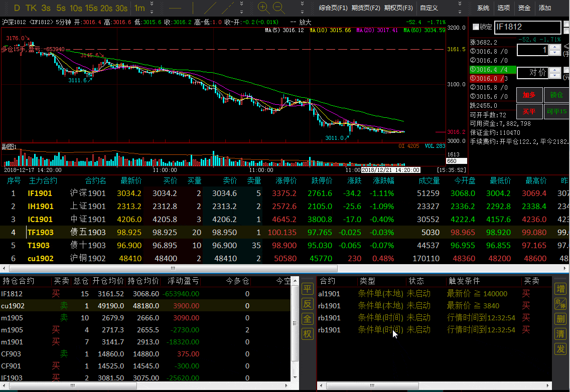Click the 权 options icon button
The width and height of the screenshot is (570, 392).
[308, 334]
